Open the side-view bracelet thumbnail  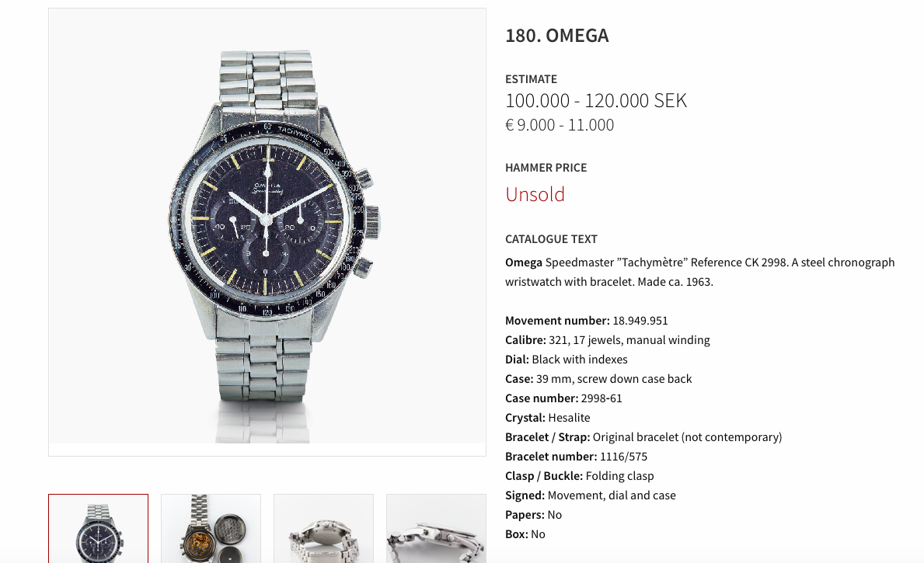click(x=436, y=529)
